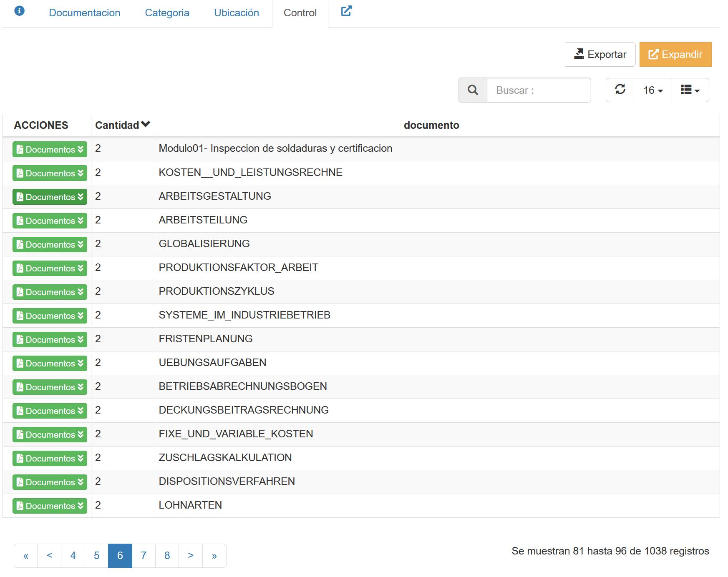Refresh the table with the reload icon
The image size is (728, 577).
(x=620, y=90)
